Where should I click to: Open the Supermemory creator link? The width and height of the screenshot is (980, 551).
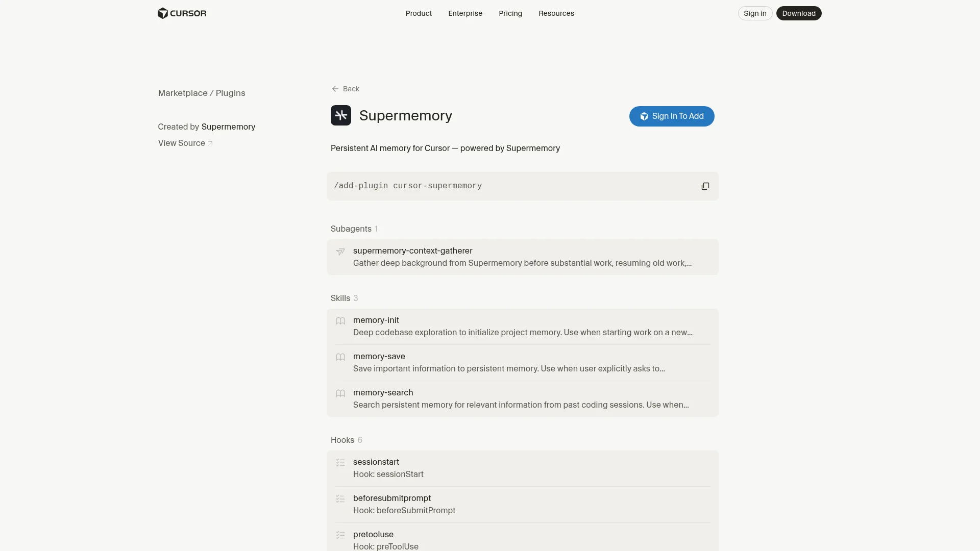click(228, 127)
